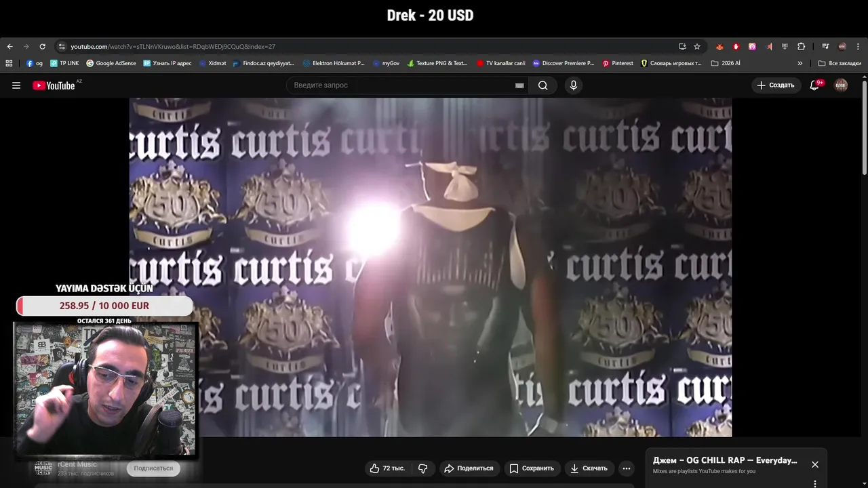Close the OG CHILL RAP playlist panel
Image resolution: width=868 pixels, height=488 pixels.
click(x=815, y=464)
